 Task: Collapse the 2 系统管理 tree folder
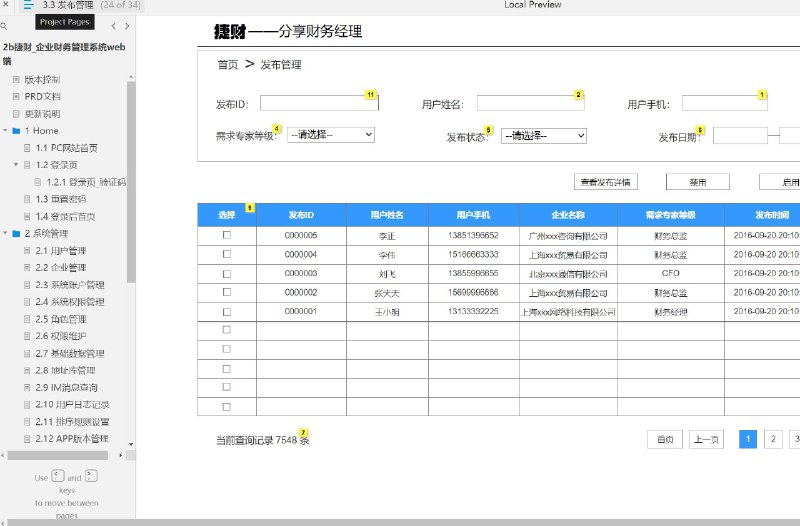5,233
